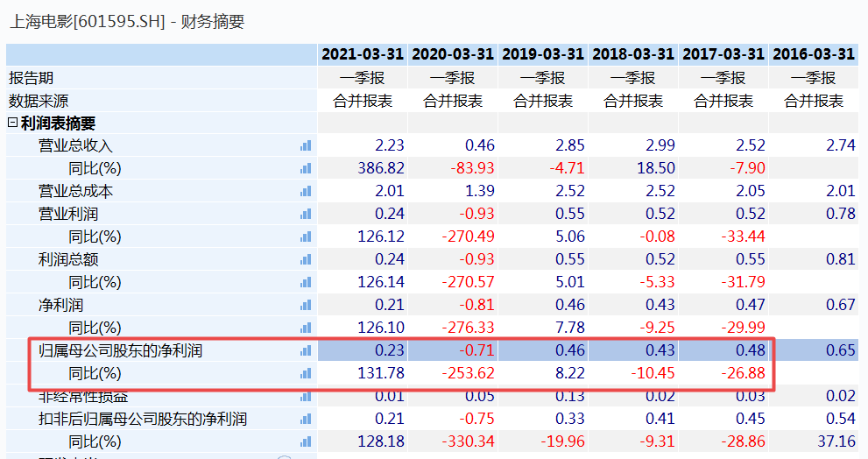Viewport: 868px width, 459px height.
Task: Click the 报告期 row label
Action: click(x=31, y=77)
